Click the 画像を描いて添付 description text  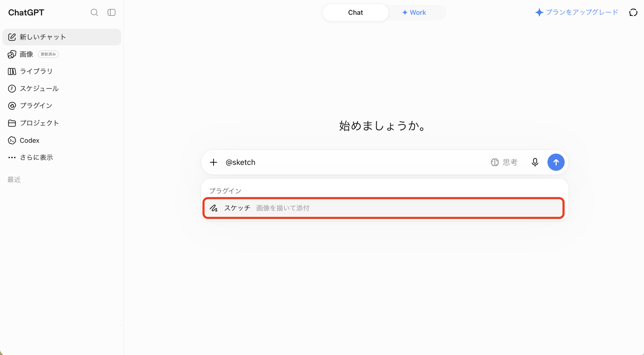[283, 208]
